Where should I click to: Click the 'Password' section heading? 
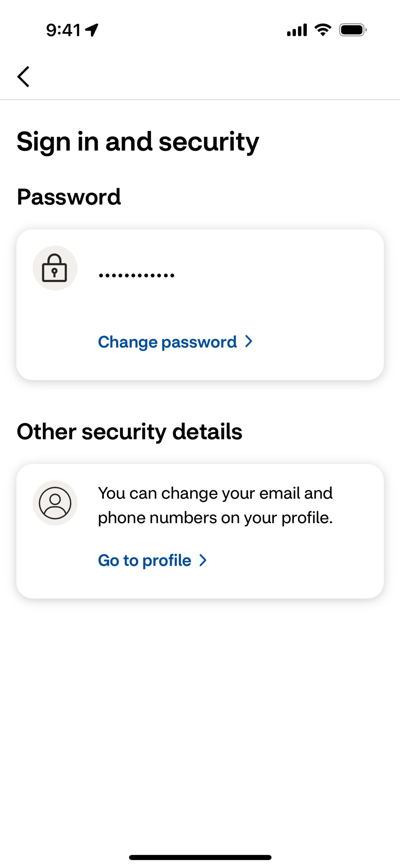69,197
